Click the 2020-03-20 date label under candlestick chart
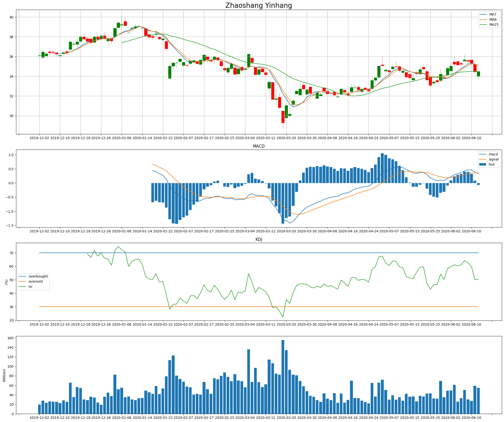504x422 pixels. tap(286, 138)
